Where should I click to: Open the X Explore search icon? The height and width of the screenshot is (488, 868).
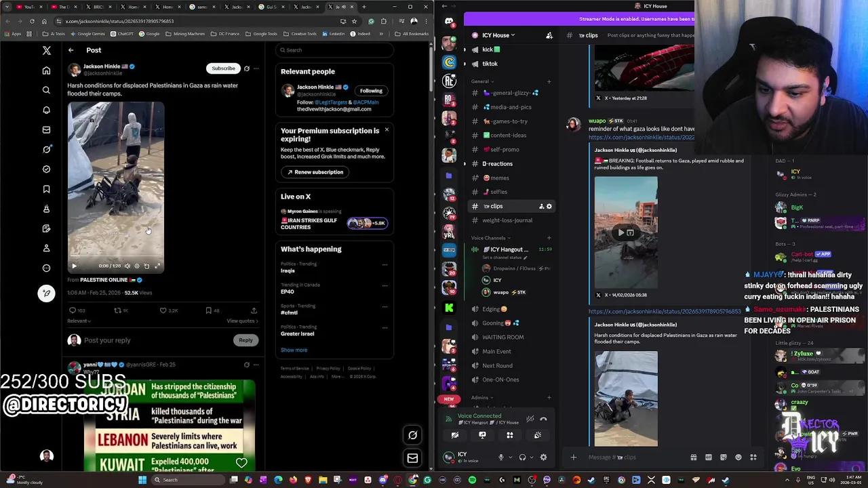point(46,90)
